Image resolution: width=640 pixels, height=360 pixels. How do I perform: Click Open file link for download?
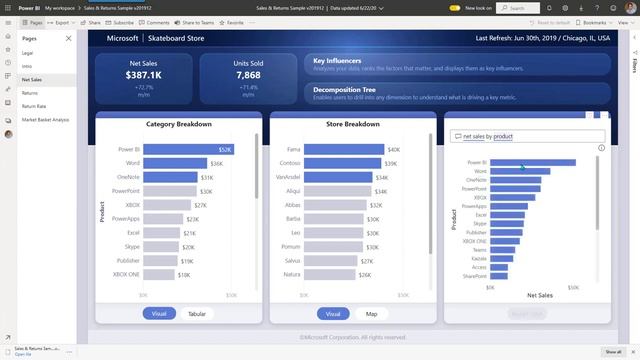(23, 354)
